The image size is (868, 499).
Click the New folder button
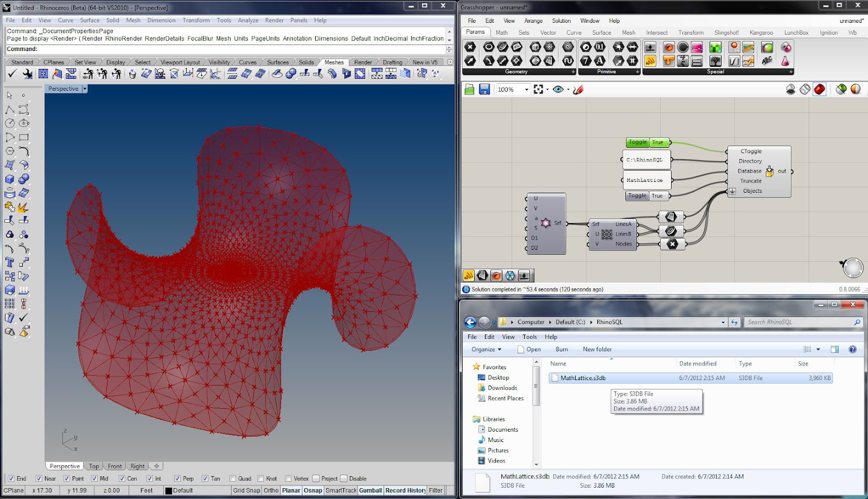(x=597, y=350)
